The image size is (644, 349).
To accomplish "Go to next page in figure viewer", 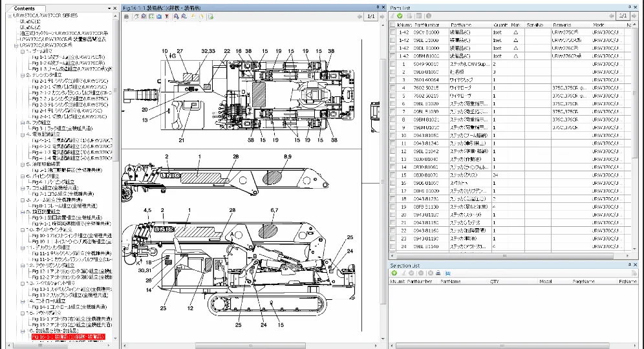I will click(x=382, y=16).
